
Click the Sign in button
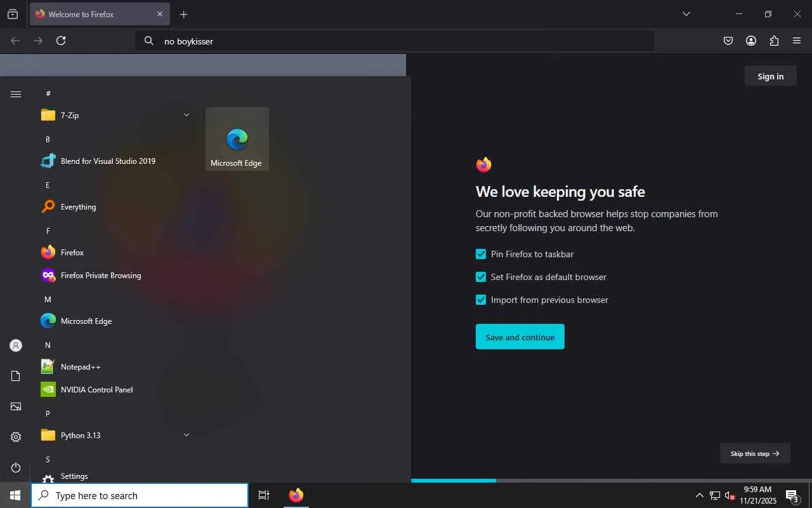coord(770,76)
